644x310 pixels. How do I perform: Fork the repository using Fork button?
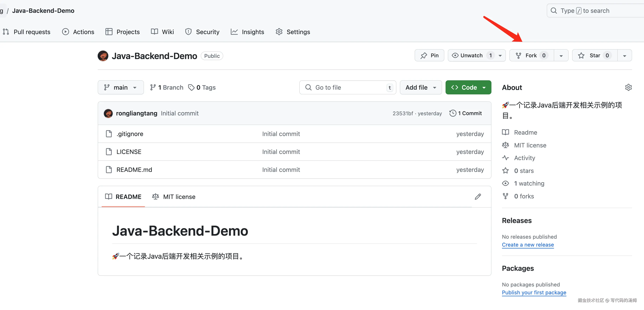click(x=531, y=56)
